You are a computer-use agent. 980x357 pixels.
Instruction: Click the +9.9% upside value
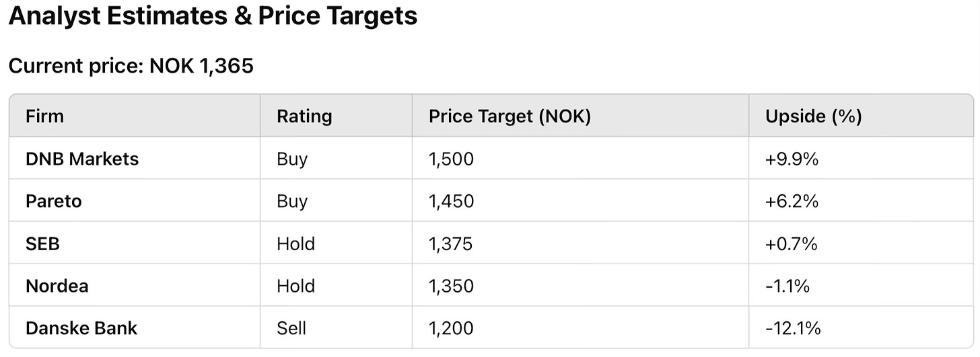(792, 159)
